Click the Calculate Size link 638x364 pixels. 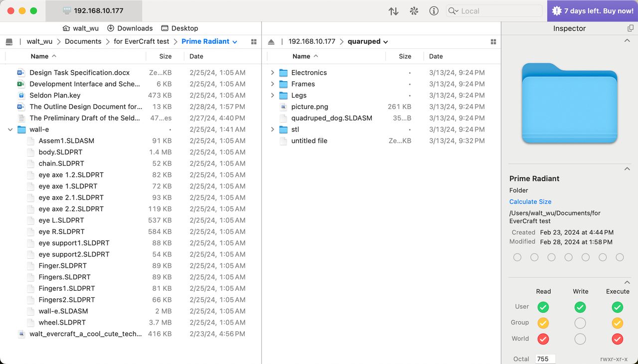click(530, 201)
